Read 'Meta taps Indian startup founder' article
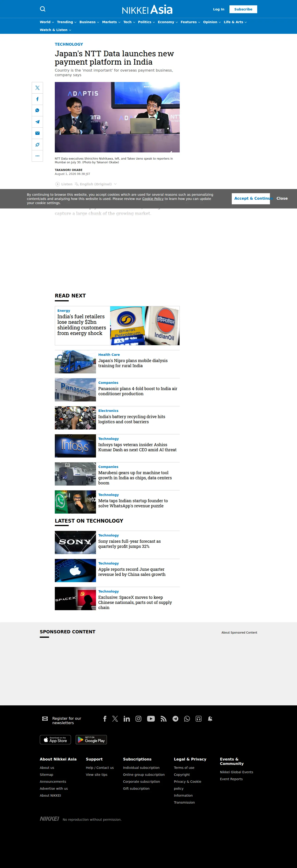 [133, 503]
